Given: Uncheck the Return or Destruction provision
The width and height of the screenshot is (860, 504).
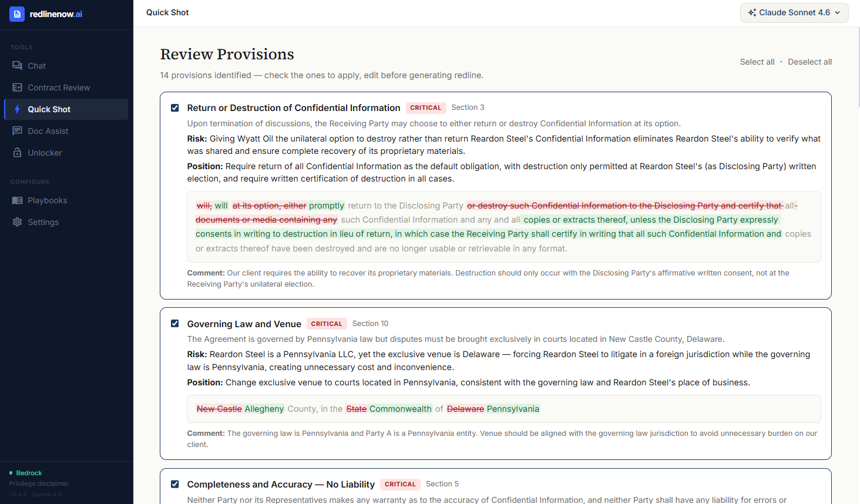Looking at the screenshot, I should pyautogui.click(x=174, y=107).
